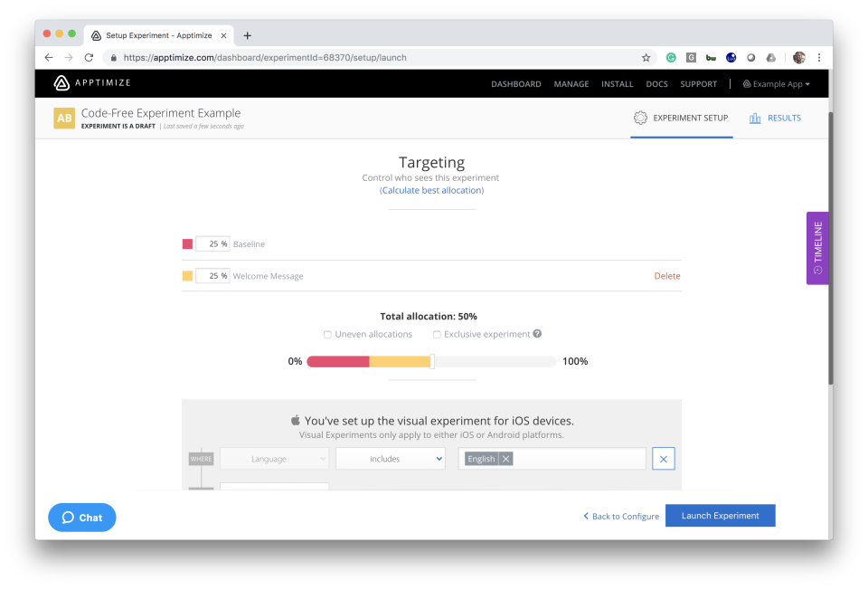Remove the English language tag
Image resolution: width=868 pixels, height=590 pixels.
(x=506, y=459)
